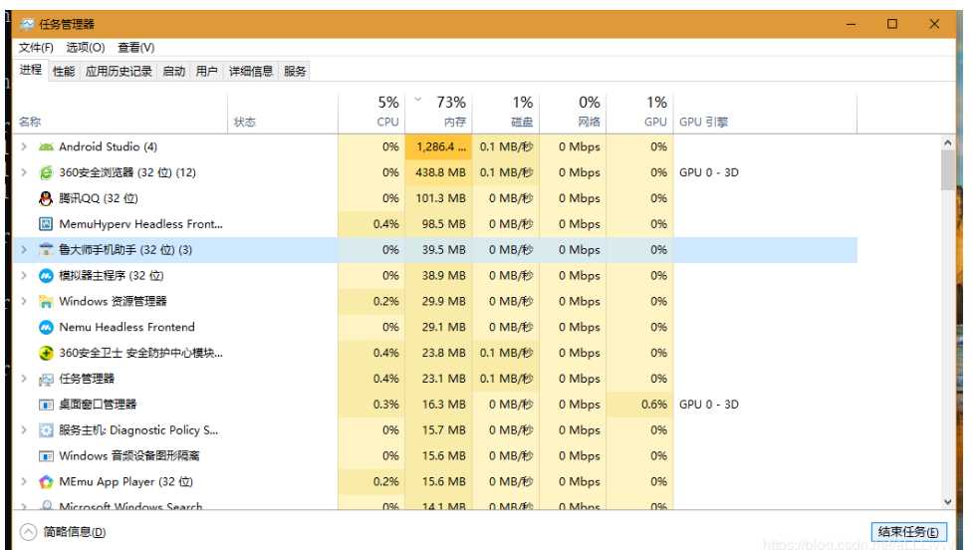Click the 腾讯QQ penguin icon
Viewport: 980px width, 550px height.
click(46, 198)
